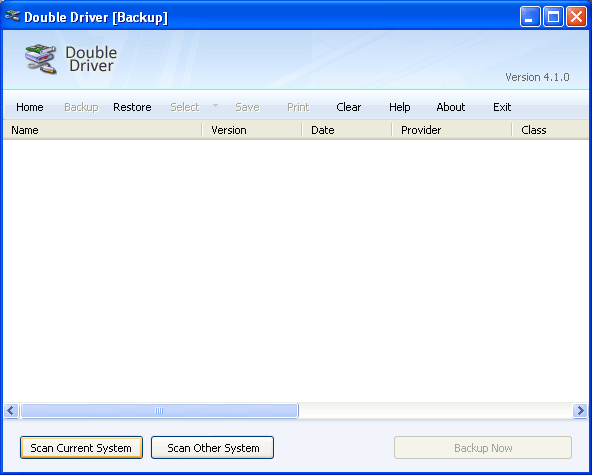Maximize the Double Driver window
This screenshot has height=475, width=592.
point(553,17)
